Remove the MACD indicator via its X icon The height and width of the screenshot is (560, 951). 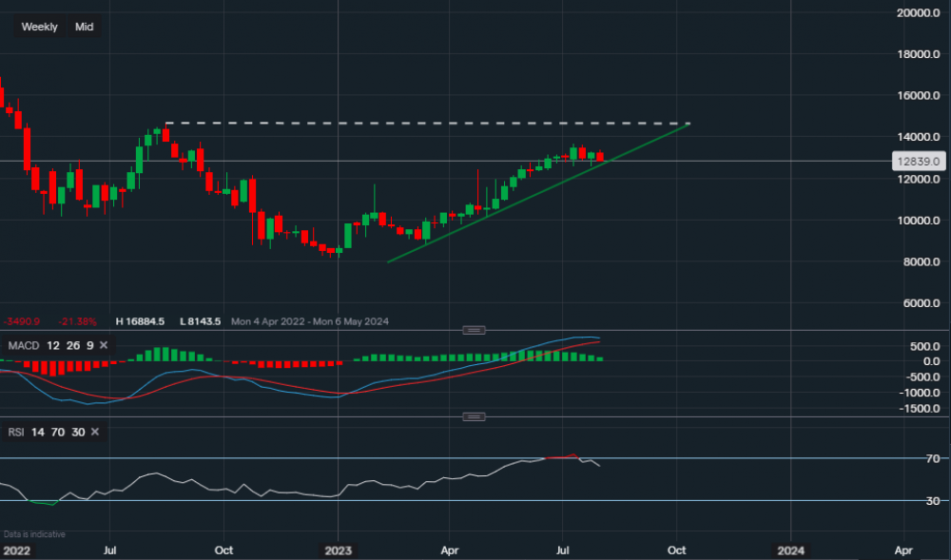point(103,345)
